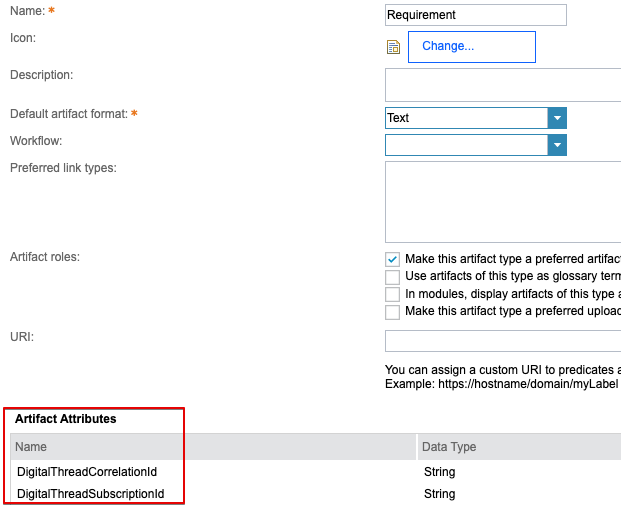This screenshot has height=508, width=621.
Task: Click inside the Preferred link types box
Action: tap(502, 201)
